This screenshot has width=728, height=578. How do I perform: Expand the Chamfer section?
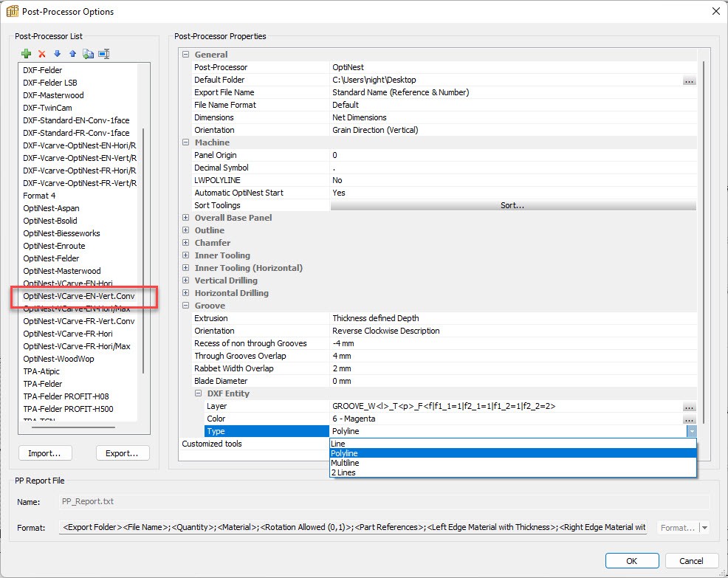click(186, 243)
